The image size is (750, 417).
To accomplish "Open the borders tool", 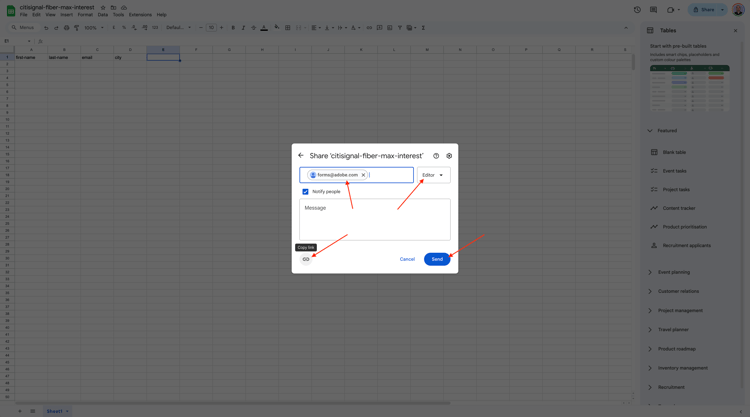I will click(x=287, y=28).
